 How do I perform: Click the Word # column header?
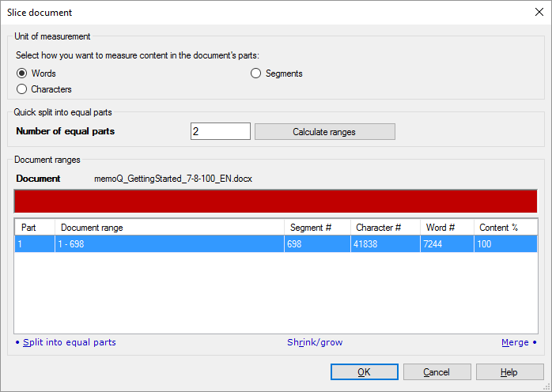[x=446, y=228]
